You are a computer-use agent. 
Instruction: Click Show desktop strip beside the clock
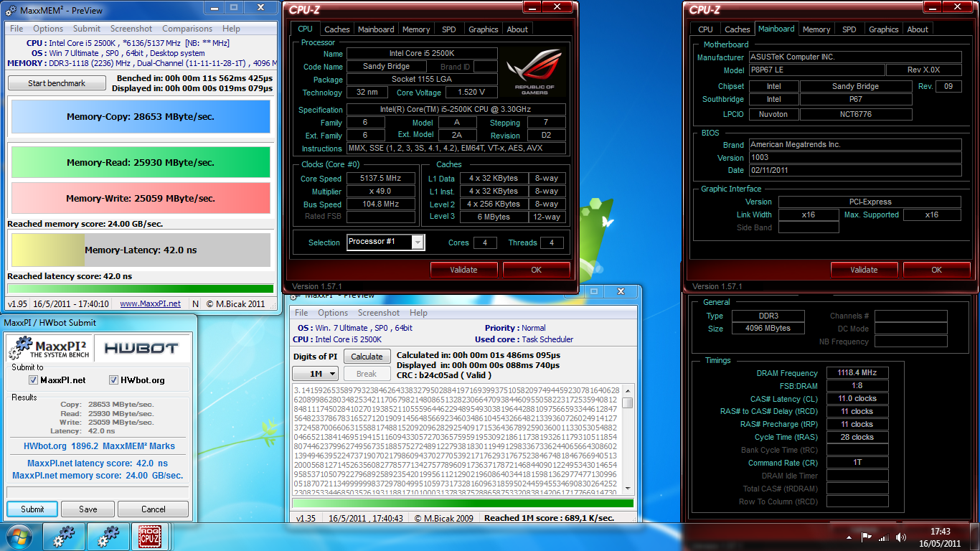pyautogui.click(x=975, y=537)
